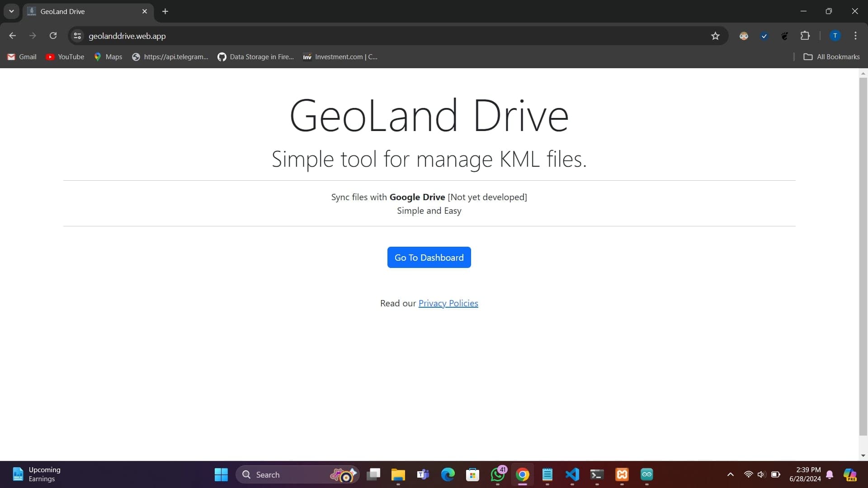Open the Gmail bookmark
Screen dimensions: 868x488
click(x=22, y=56)
